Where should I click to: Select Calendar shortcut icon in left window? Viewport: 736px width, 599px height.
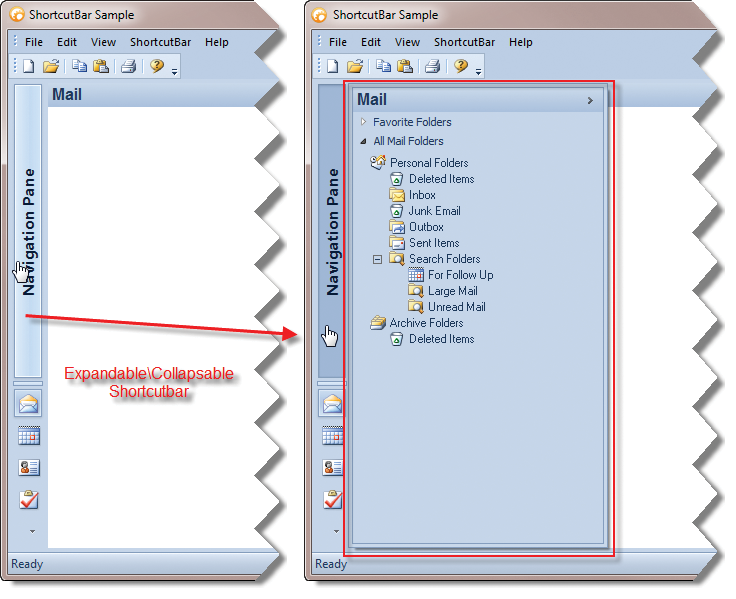pos(29,436)
